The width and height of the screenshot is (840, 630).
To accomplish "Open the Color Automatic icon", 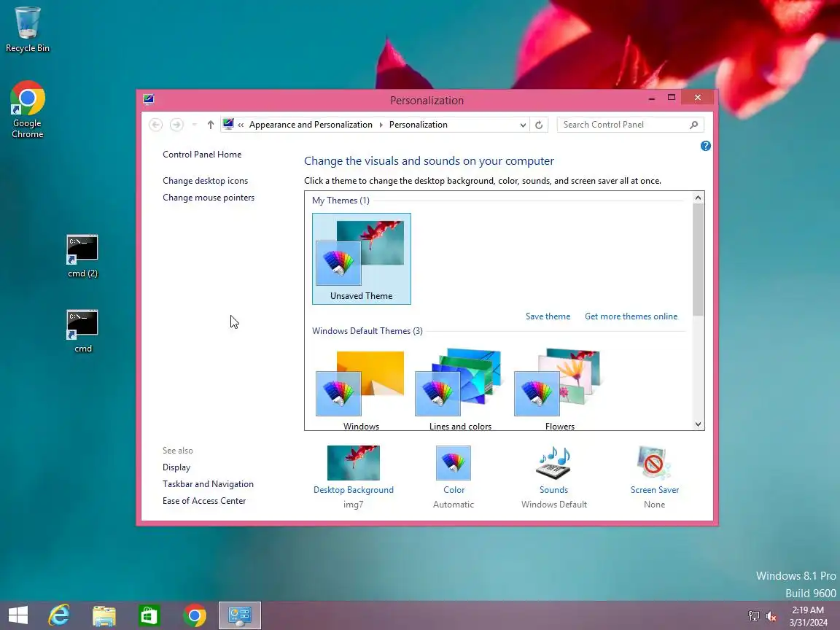I will [454, 463].
